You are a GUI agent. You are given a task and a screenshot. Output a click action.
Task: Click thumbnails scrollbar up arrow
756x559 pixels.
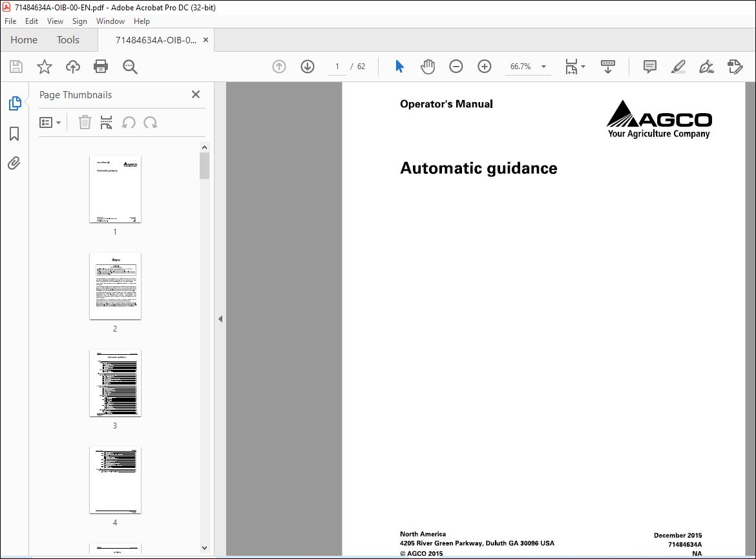[204, 147]
